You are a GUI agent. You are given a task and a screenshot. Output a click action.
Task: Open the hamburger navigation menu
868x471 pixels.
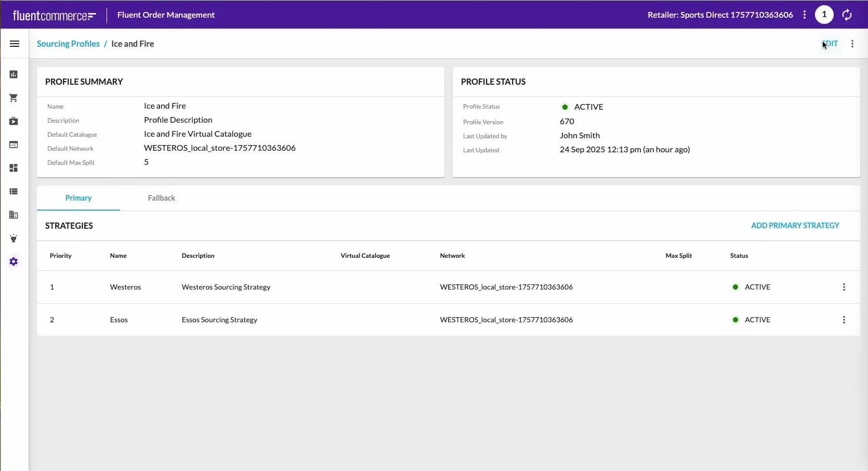click(15, 44)
